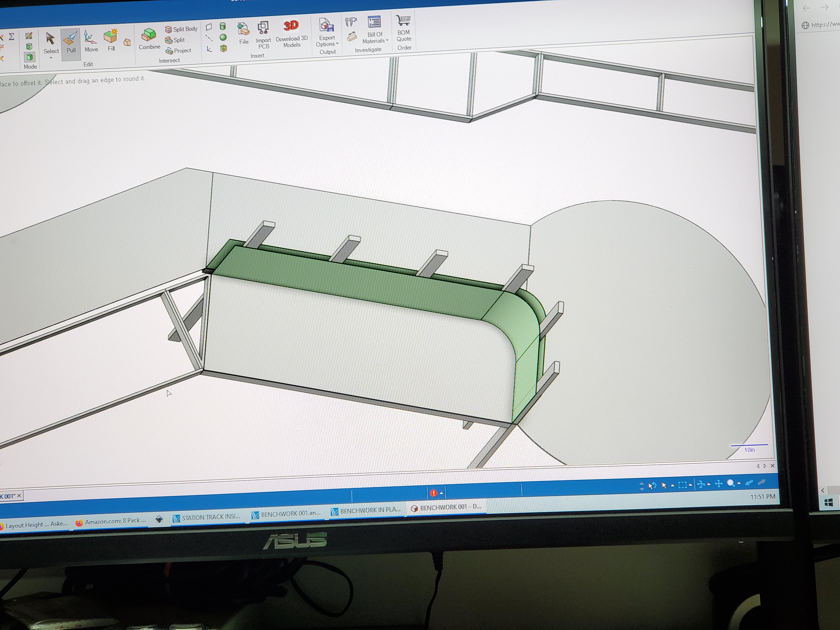Insert an axis line
840x630 pixels.
209,37
